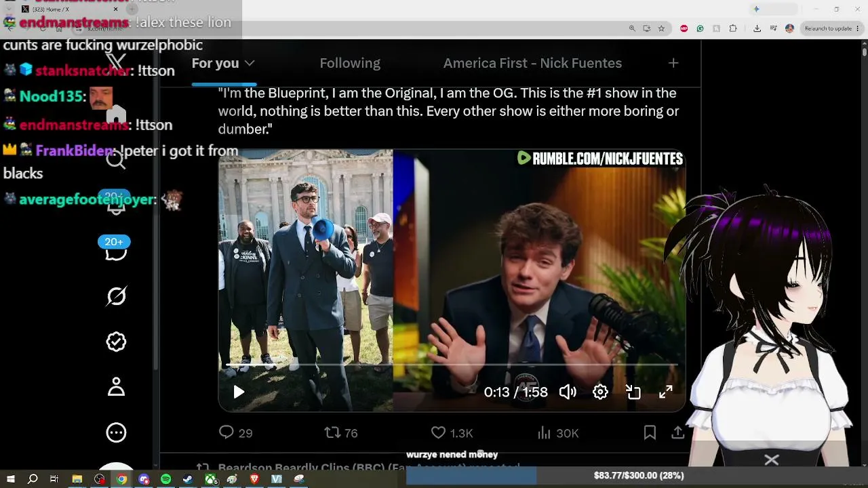Switch to Spotify on the taskbar
This screenshot has width=868, height=488.
coord(166,479)
